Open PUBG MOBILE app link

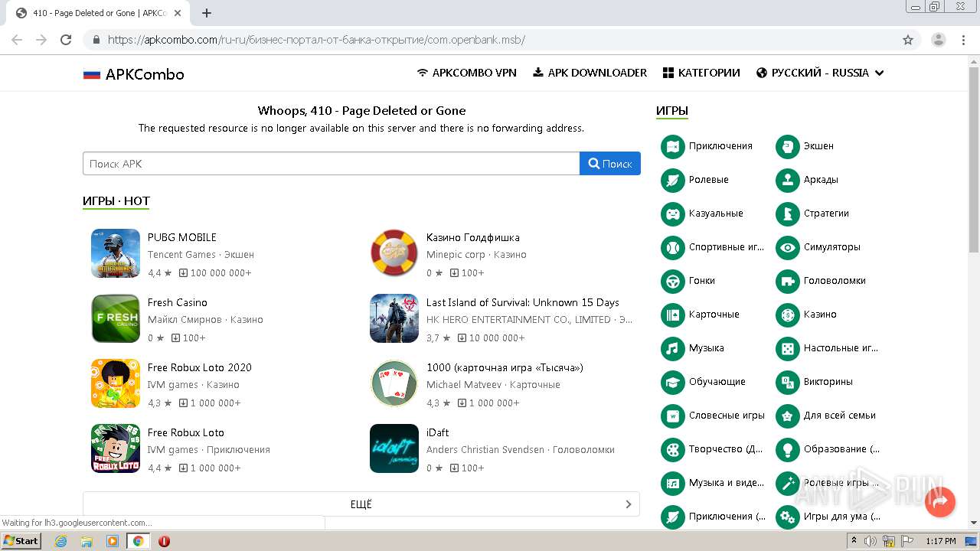182,237
